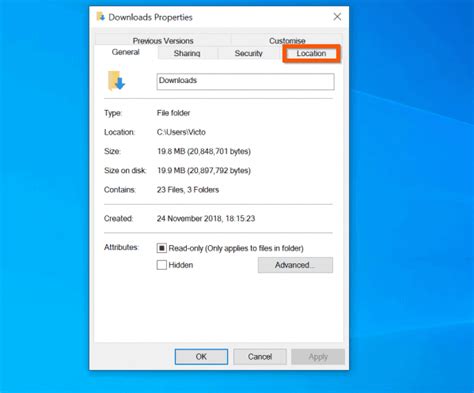The image size is (474, 393).
Task: Click the '23 Files, 3 Folders' text
Action: click(188, 190)
